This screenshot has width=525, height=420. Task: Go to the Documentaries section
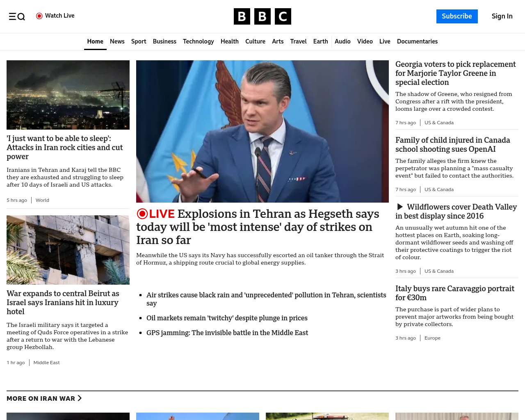pos(417,41)
